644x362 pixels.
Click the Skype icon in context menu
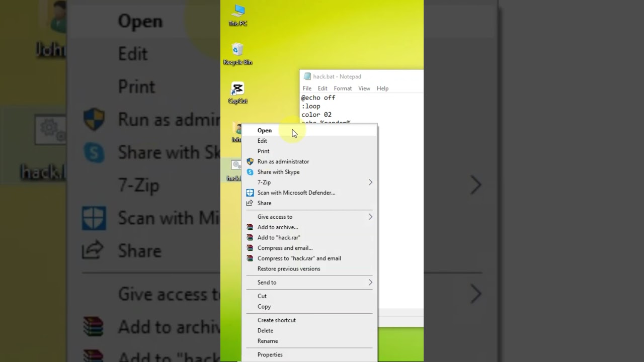click(x=250, y=172)
